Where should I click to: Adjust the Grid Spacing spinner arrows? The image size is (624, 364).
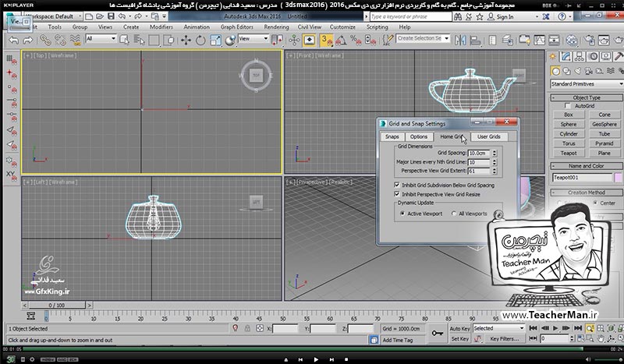click(x=495, y=153)
